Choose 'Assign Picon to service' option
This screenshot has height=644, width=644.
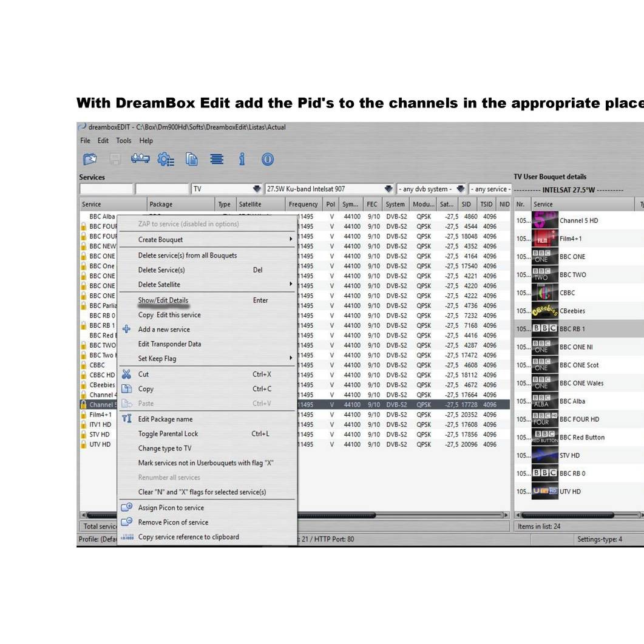click(x=171, y=507)
